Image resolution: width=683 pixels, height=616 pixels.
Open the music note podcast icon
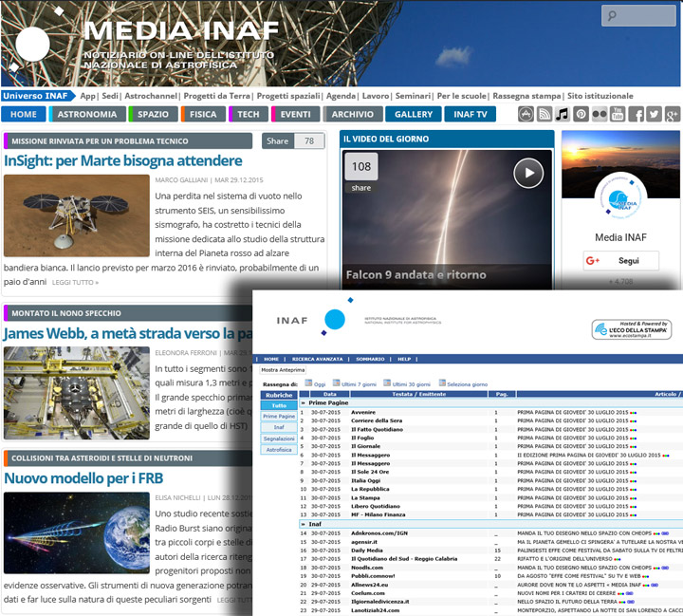[563, 115]
